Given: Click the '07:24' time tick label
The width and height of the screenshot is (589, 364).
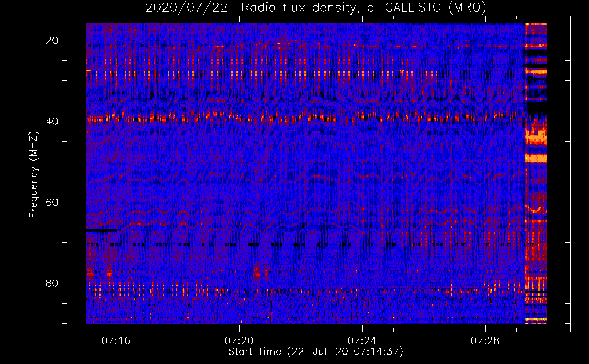Looking at the screenshot, I should [362, 341].
